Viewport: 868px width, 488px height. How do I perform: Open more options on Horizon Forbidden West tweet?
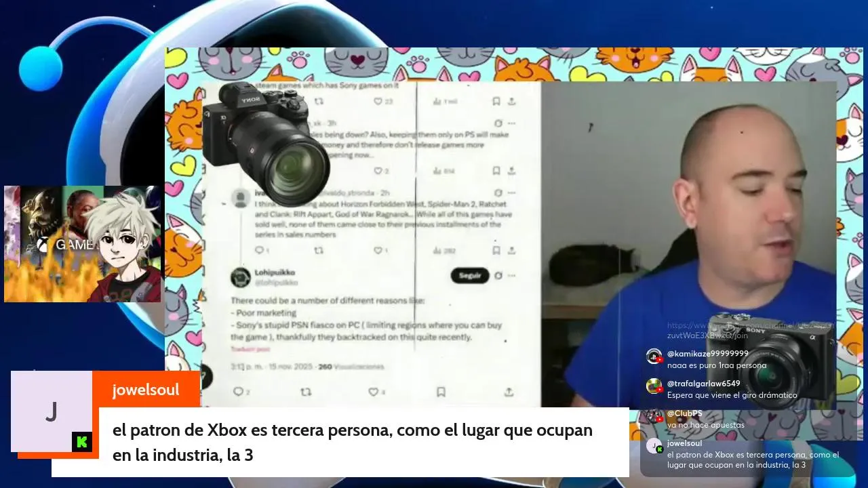(x=512, y=193)
